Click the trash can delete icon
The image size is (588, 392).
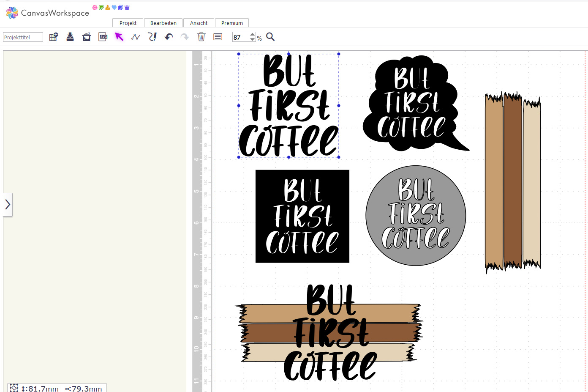(201, 37)
